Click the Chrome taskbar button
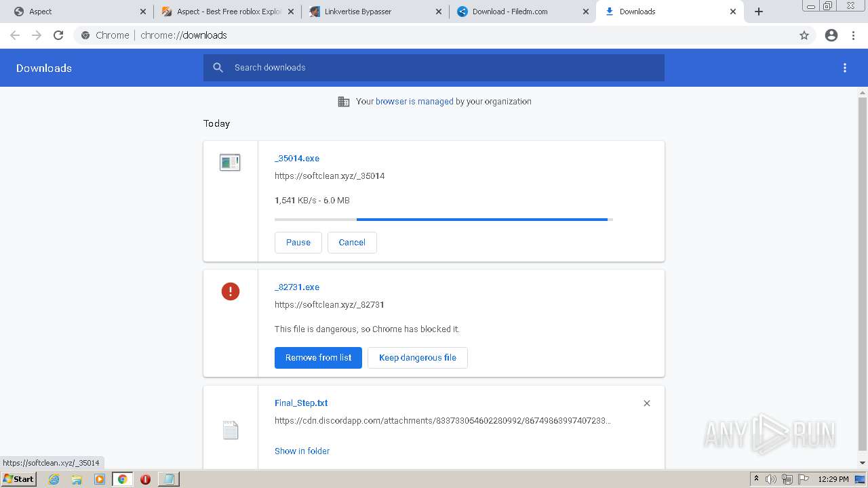The image size is (868, 488). [123, 479]
